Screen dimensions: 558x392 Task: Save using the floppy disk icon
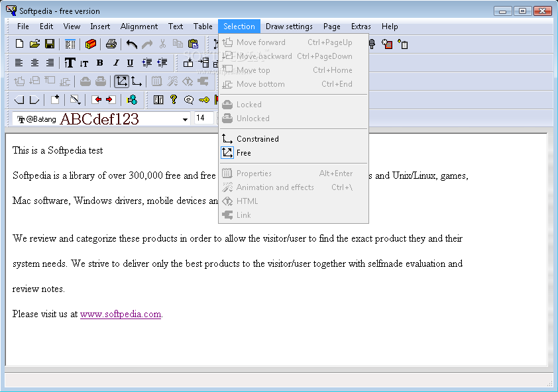[50, 44]
